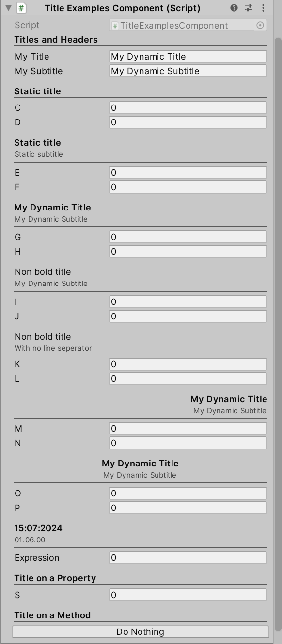Select the C value field
Viewport: 282px width, 644px height.
pyautogui.click(x=188, y=108)
